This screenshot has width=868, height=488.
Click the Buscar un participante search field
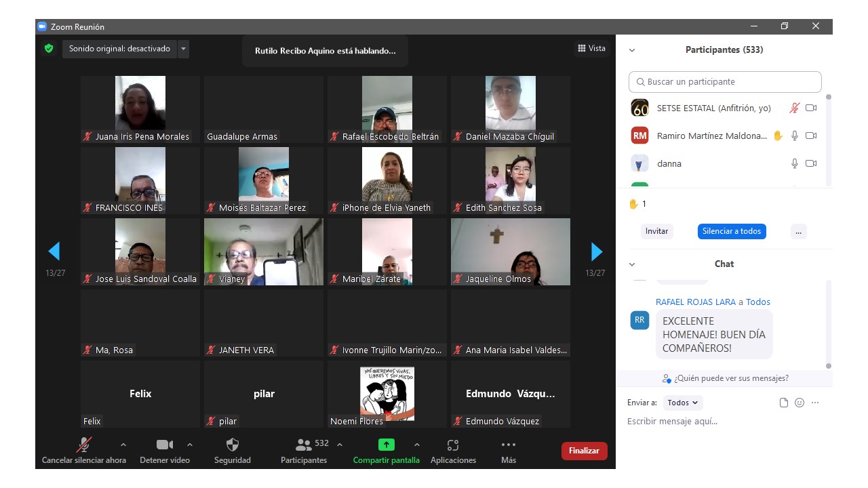coord(725,82)
